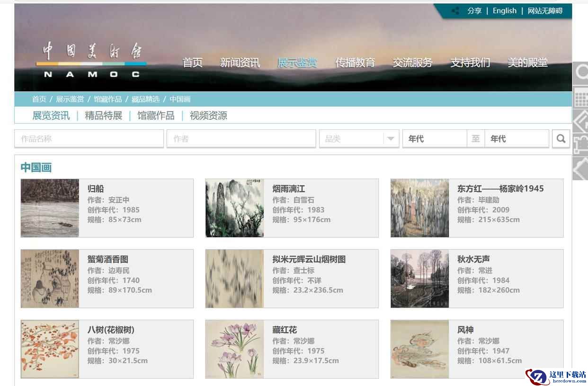Go to 首页 in the breadcrumb
The height and width of the screenshot is (386, 588).
point(39,99)
